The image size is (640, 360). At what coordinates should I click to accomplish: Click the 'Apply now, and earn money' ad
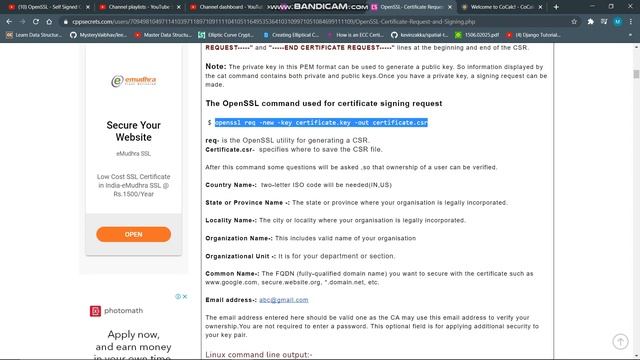133,345
